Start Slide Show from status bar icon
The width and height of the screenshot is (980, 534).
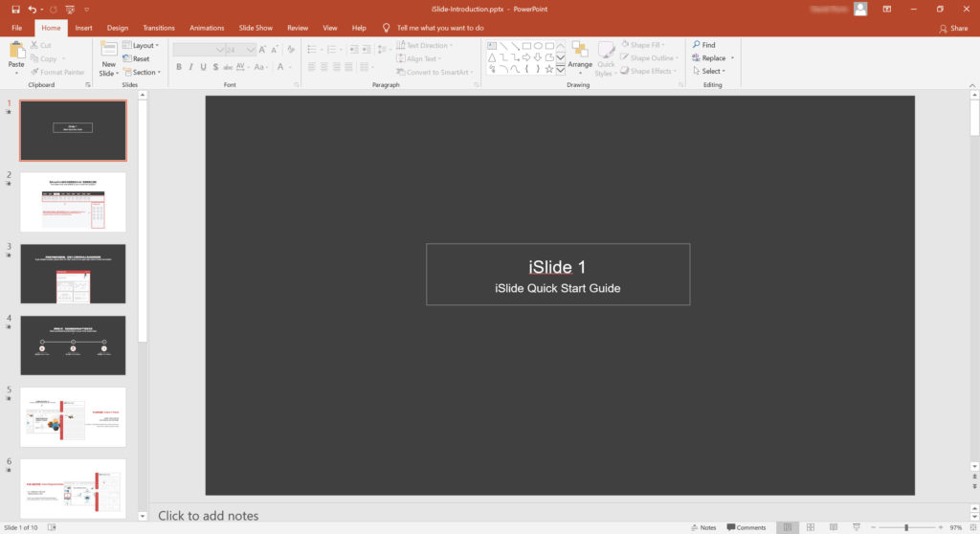pos(857,527)
